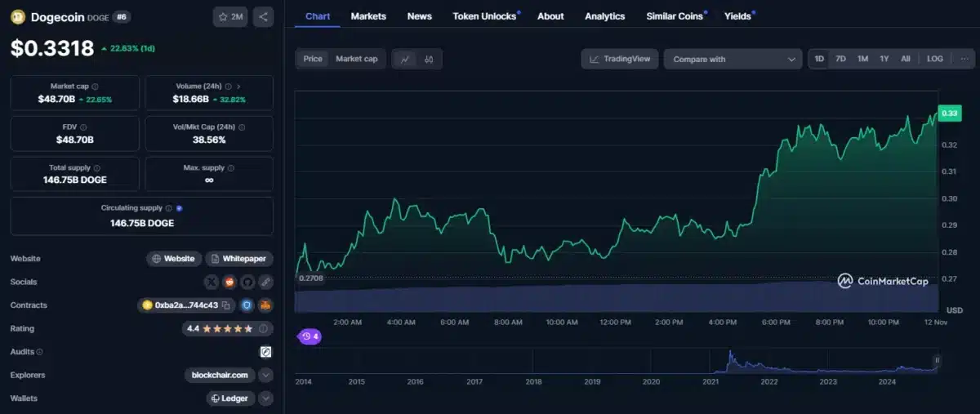
Task: Click the Dogecoin coin logo
Action: click(x=18, y=16)
